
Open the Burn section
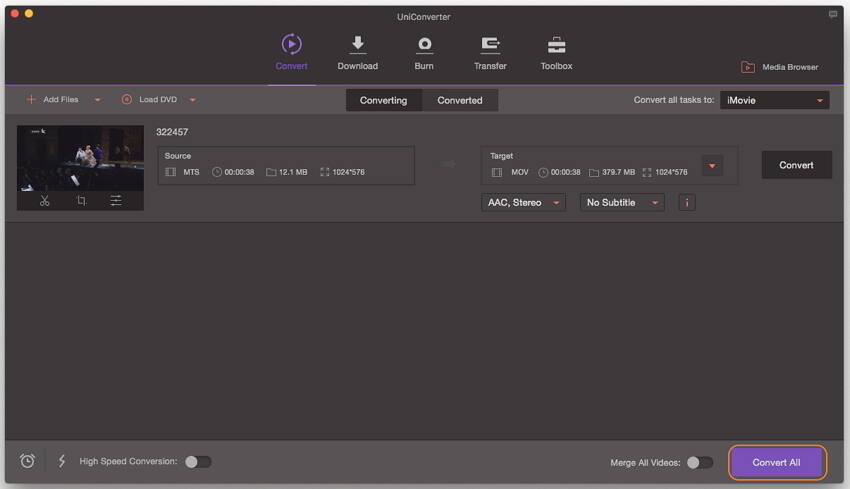pyautogui.click(x=424, y=53)
